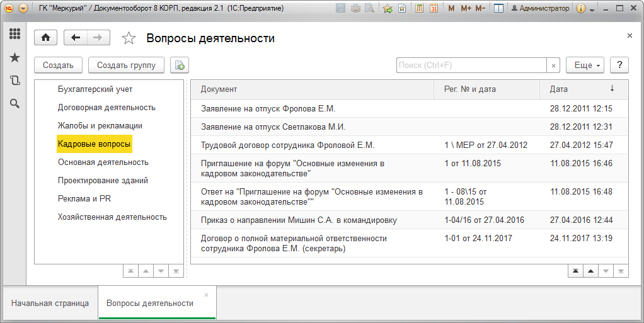Jump to top of the left tree list

(130, 271)
